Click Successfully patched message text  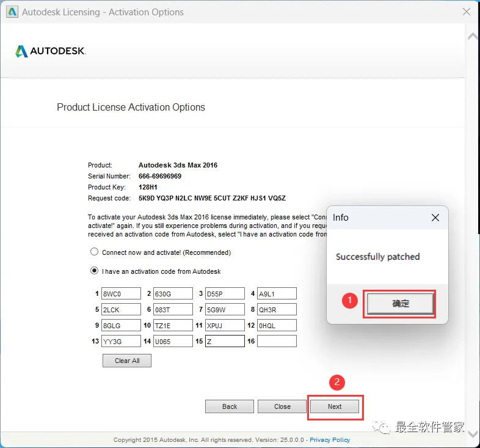click(378, 257)
